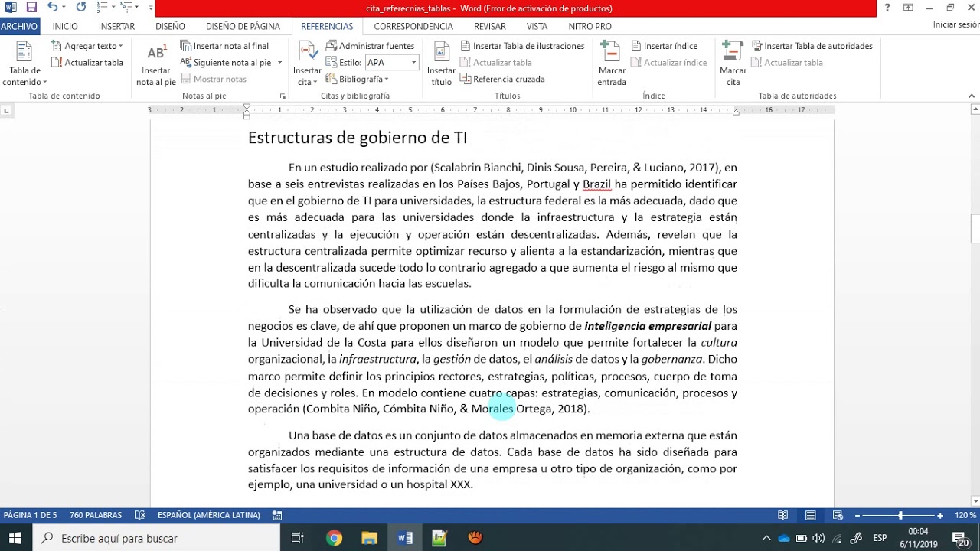
Task: Insert a footnote with Insertar nota al pie
Action: tap(156, 64)
